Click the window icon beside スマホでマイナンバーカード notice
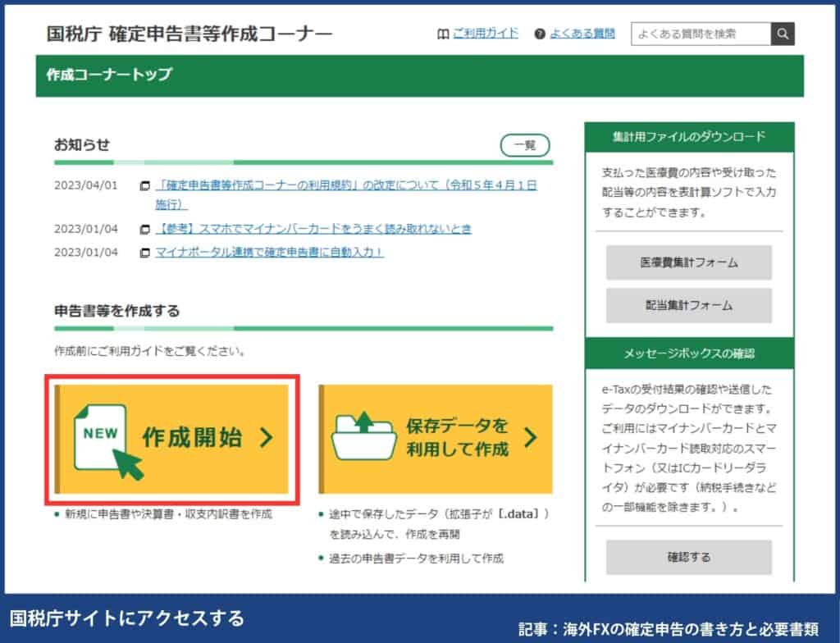840x643 pixels. click(x=144, y=230)
